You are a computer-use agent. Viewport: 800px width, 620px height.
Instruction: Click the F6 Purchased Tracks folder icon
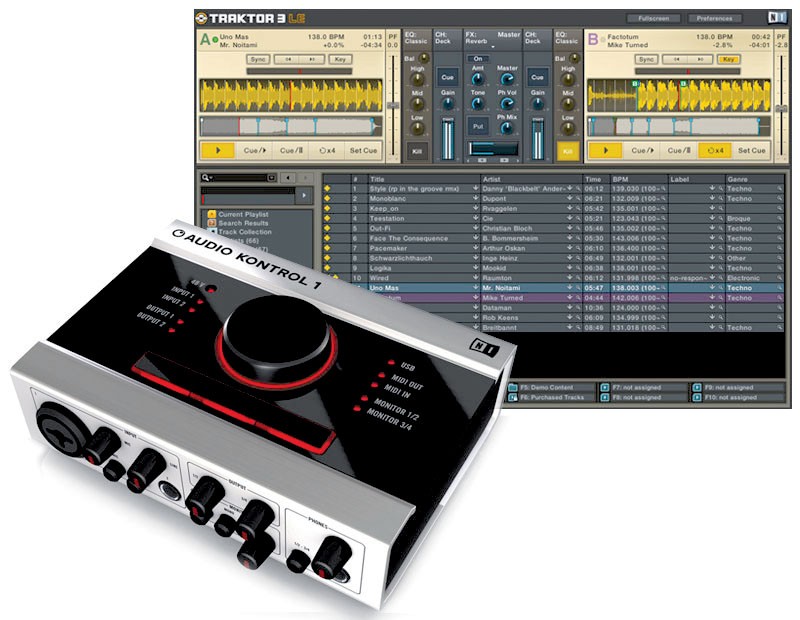click(513, 397)
